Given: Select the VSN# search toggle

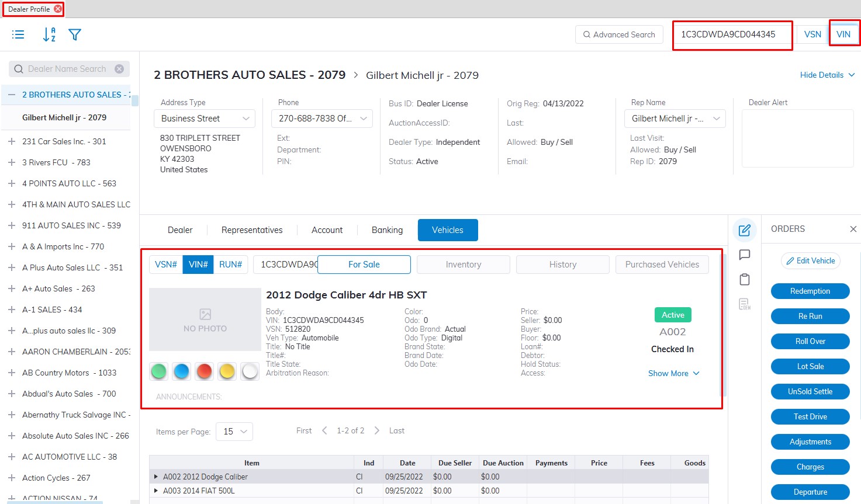Looking at the screenshot, I should coord(165,265).
